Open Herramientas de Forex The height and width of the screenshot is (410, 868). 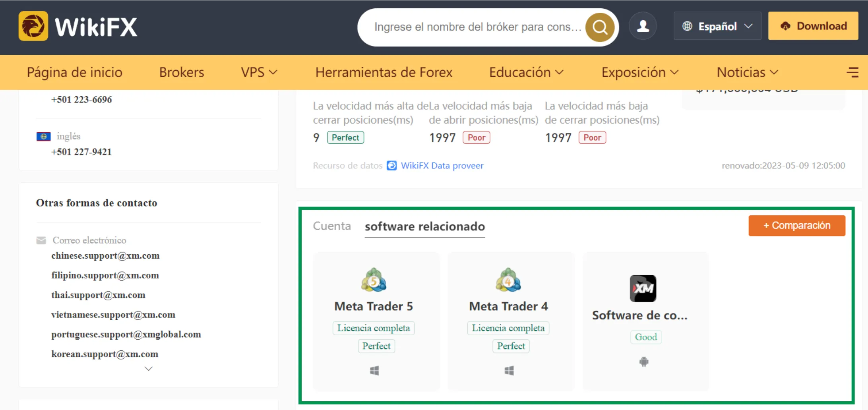[x=384, y=72]
